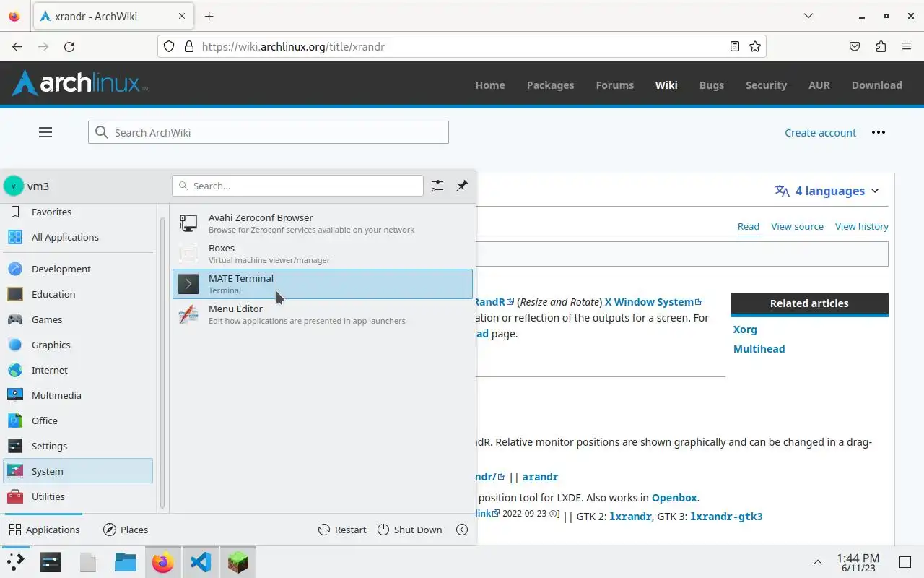Launch MATE Terminal from the app list

tap(323, 284)
